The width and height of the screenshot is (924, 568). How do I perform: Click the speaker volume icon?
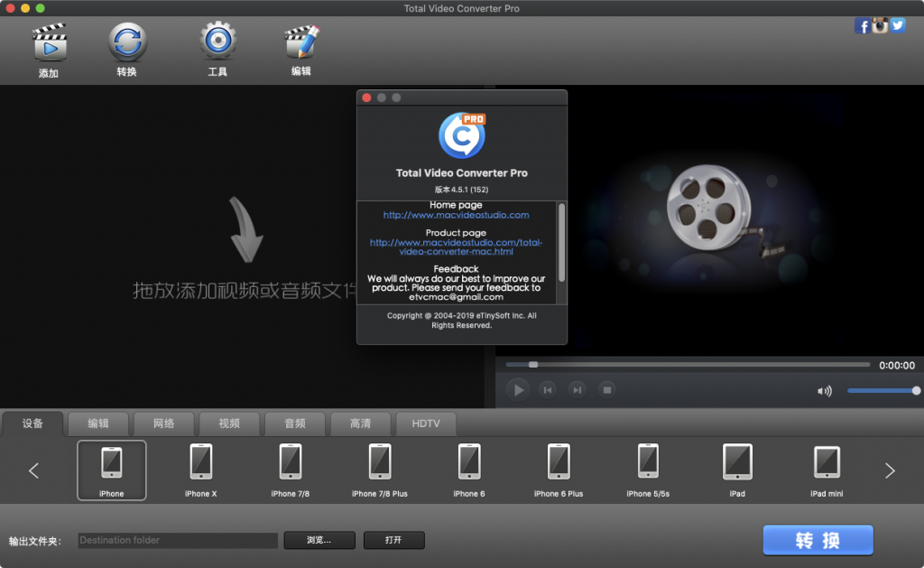[x=825, y=391]
